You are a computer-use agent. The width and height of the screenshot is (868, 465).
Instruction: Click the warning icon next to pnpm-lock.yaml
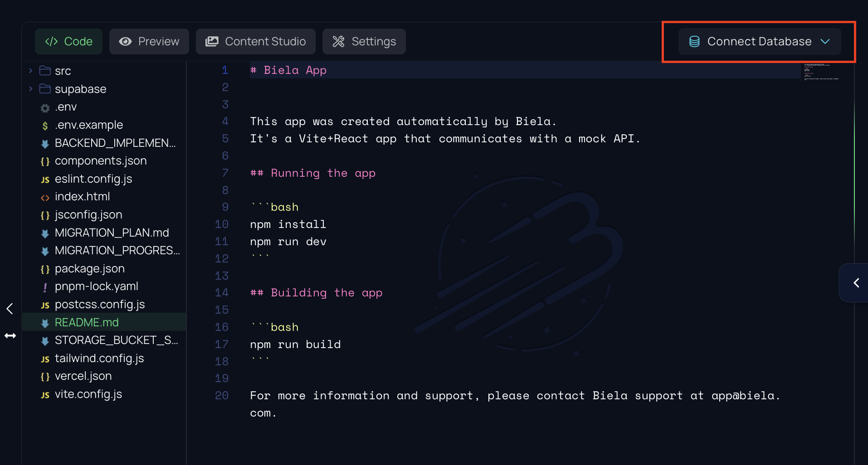[44, 286]
